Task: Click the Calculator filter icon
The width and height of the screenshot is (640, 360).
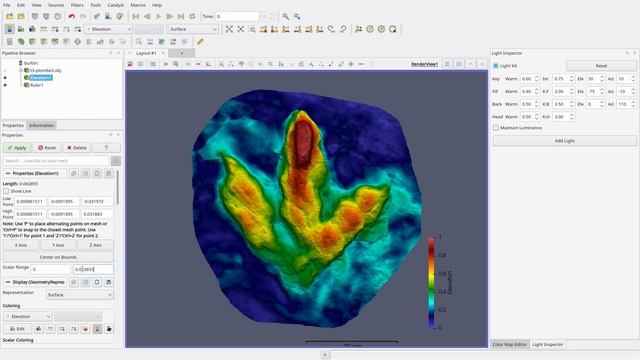Action: click(9, 42)
